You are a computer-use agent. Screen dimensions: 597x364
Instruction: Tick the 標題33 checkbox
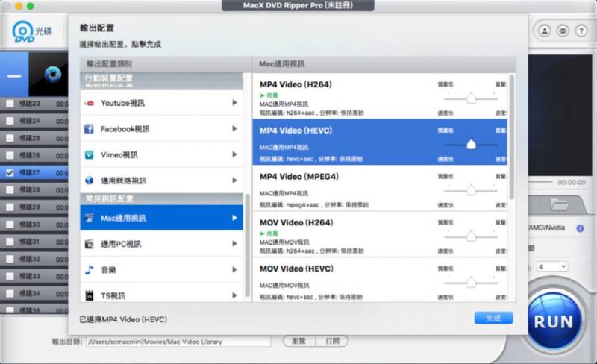click(x=10, y=276)
